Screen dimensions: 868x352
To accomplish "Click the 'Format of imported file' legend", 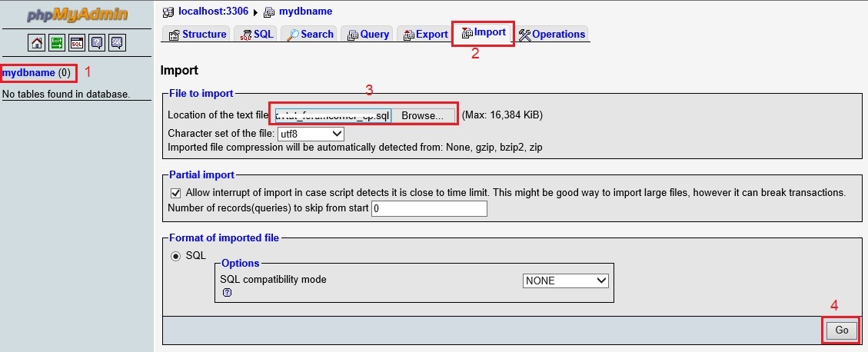I will [224, 238].
